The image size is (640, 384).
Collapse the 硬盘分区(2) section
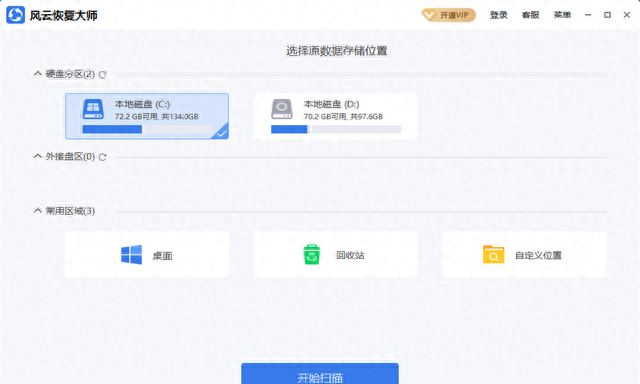38,74
